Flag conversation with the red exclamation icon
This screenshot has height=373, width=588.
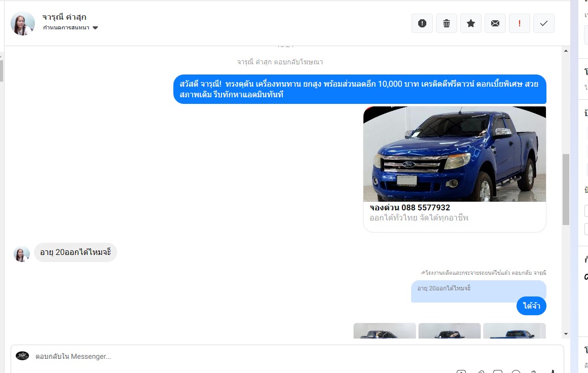pos(519,23)
